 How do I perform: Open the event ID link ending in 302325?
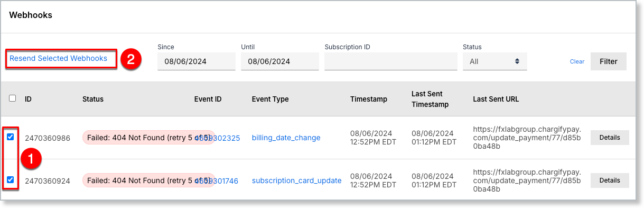(217, 138)
